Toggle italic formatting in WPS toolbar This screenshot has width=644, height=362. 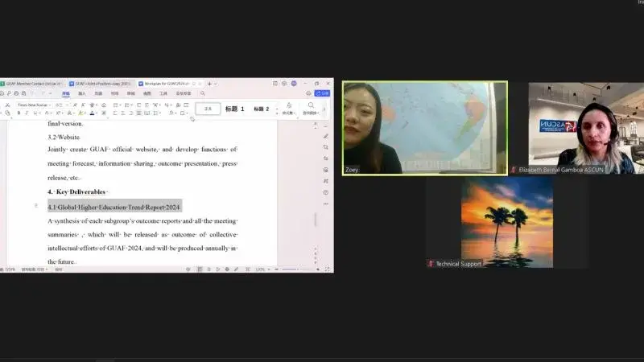[x=27, y=113]
